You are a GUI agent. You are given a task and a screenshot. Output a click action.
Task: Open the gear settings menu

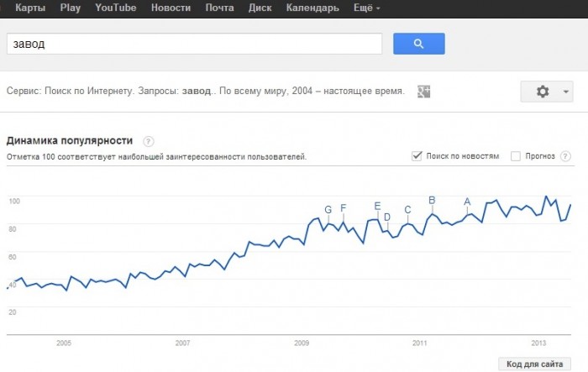click(546, 92)
